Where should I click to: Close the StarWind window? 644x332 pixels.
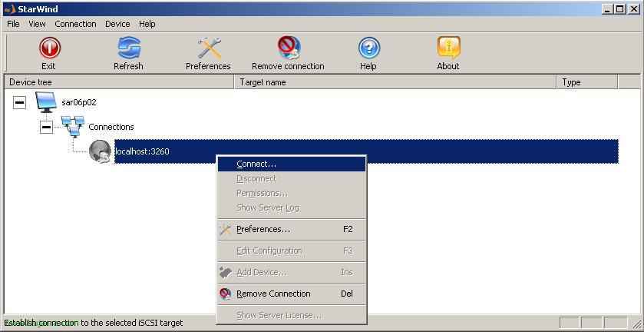634,9
